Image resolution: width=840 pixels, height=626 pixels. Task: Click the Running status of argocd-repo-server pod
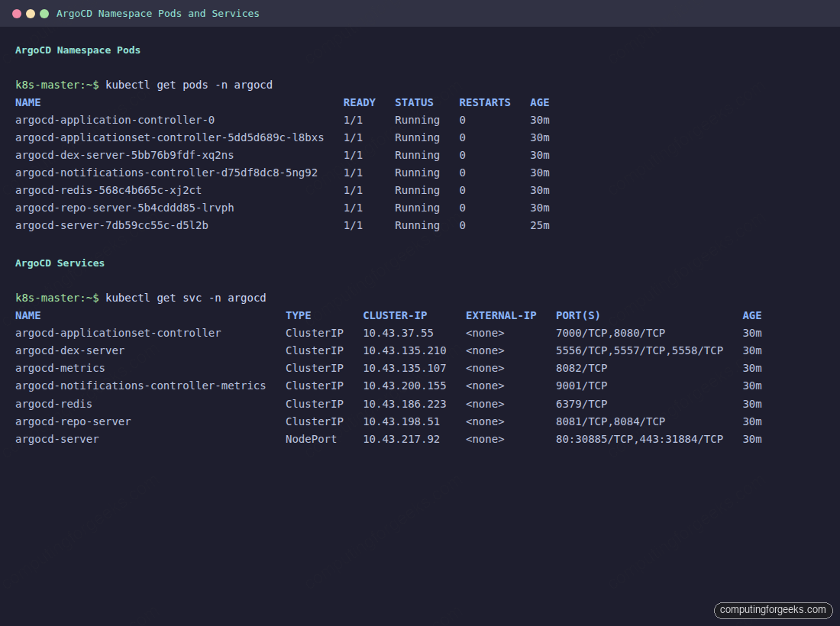coord(416,208)
